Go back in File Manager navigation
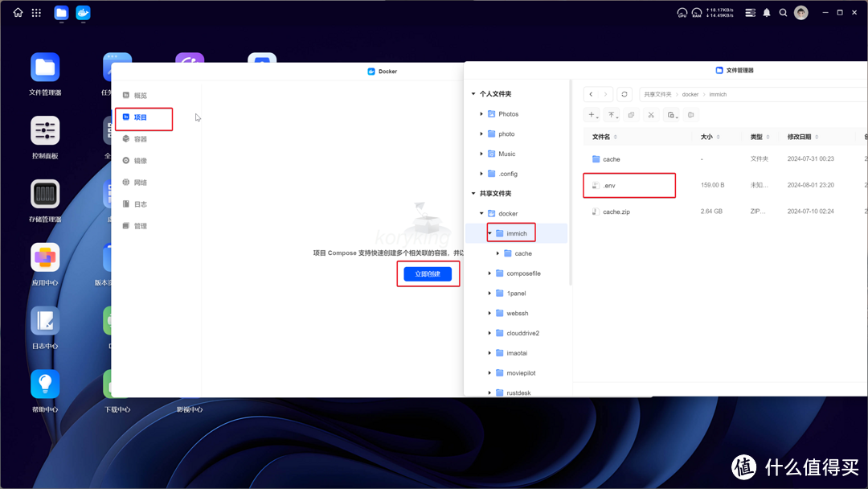868x489 pixels. pos(592,94)
